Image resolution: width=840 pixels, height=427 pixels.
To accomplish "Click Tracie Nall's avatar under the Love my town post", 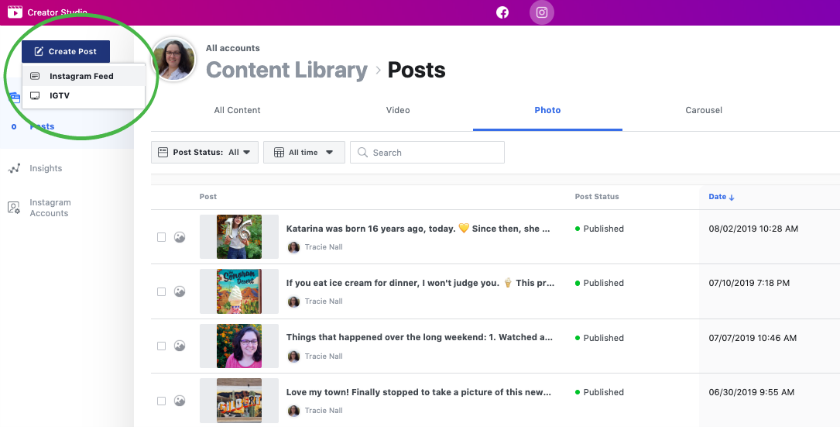I will [294, 411].
